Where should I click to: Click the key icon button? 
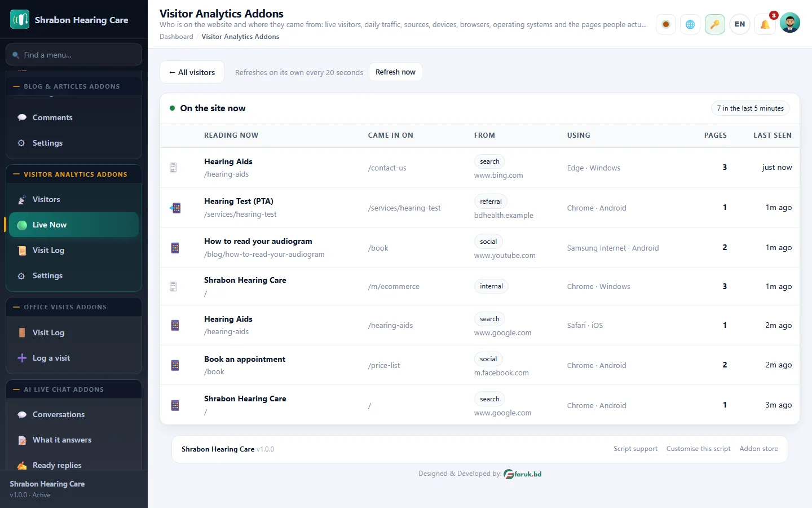(715, 24)
